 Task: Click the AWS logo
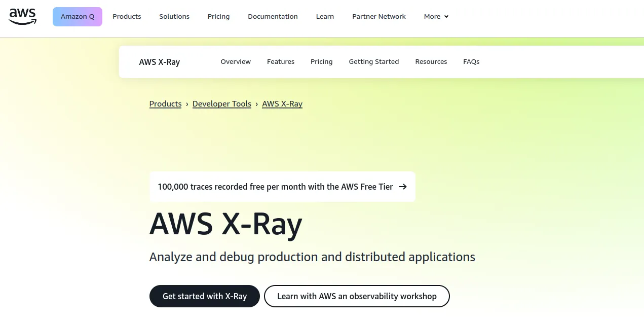pos(22,16)
